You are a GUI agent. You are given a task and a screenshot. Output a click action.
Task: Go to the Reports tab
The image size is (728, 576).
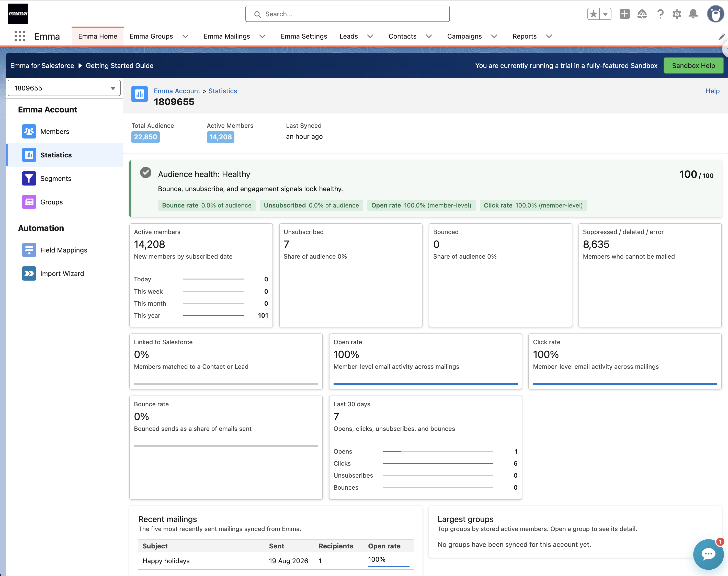pos(524,37)
